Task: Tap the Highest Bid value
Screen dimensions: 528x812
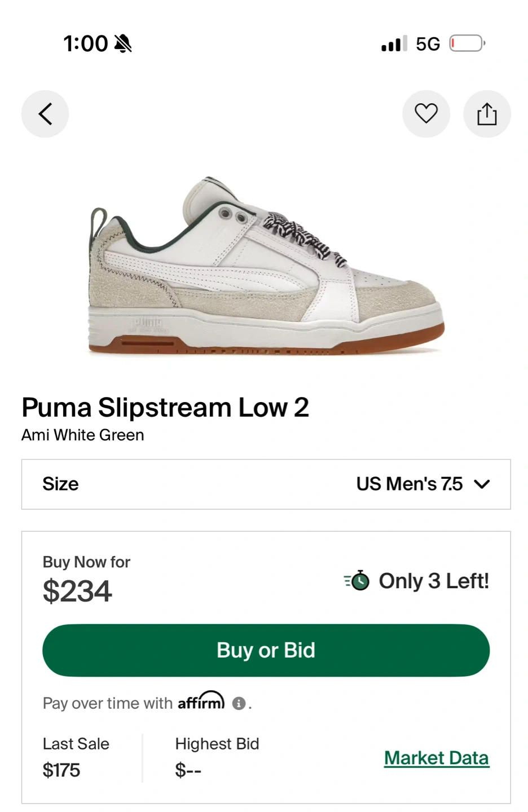Action: (x=188, y=770)
